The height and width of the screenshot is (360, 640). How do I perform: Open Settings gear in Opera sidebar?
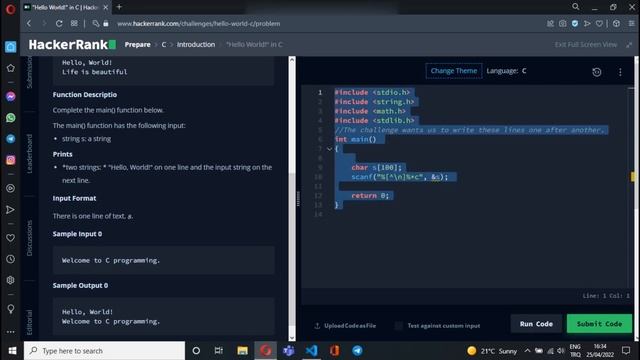11,280
